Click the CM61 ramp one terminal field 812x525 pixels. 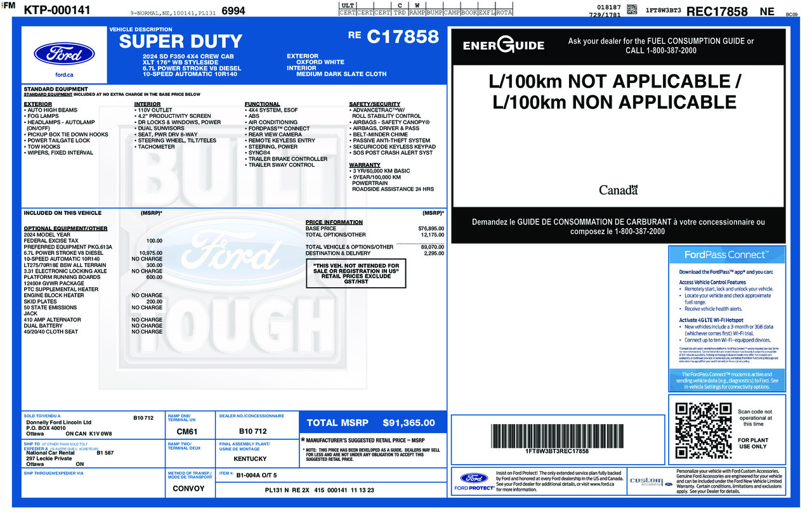[187, 432]
